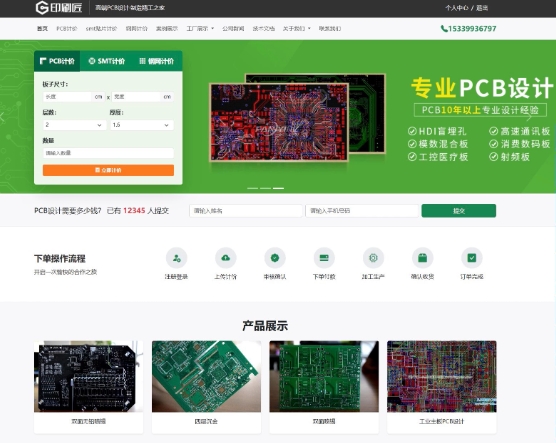This screenshot has width=556, height=443.
Task: Go to homepage via 印刷匠 logo
Action: (59, 7)
